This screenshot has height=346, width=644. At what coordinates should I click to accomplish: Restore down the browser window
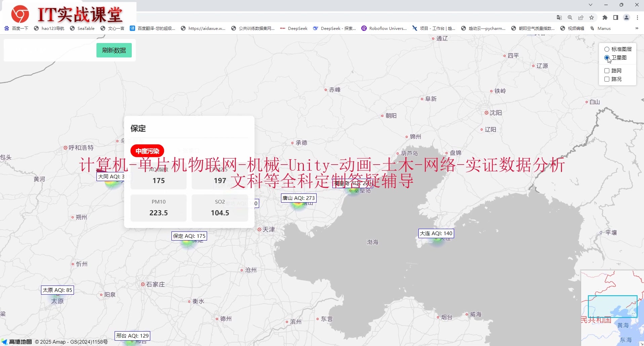621,5
